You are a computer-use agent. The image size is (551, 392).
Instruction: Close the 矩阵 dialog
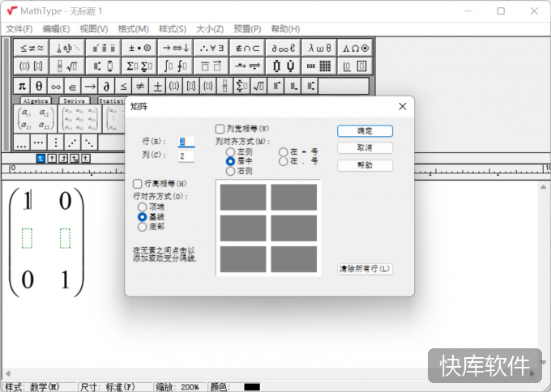click(x=403, y=106)
